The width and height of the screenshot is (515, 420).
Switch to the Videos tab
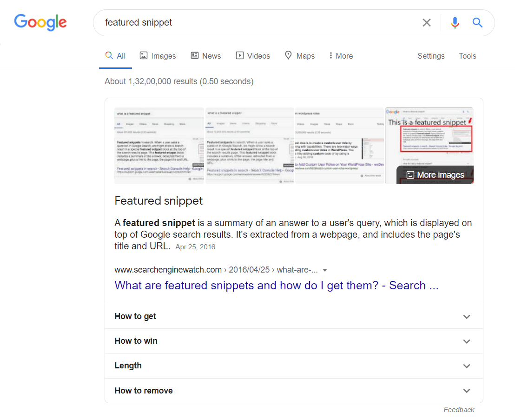[253, 56]
